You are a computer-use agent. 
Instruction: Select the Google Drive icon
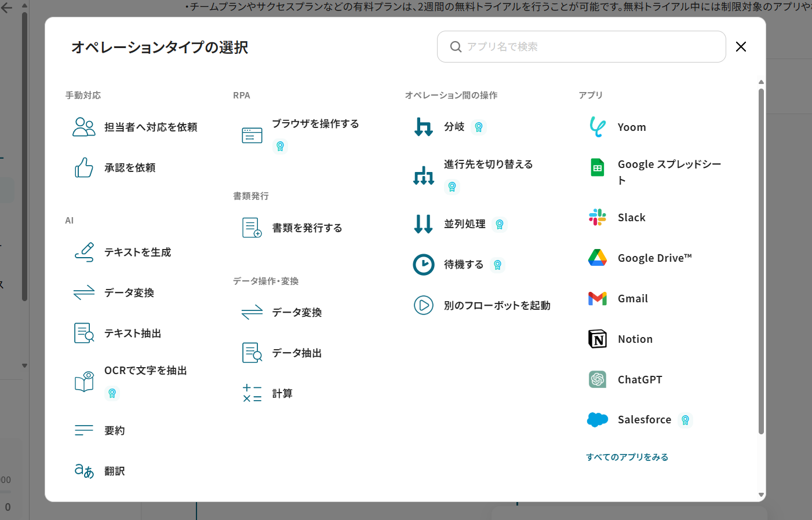[x=597, y=258]
